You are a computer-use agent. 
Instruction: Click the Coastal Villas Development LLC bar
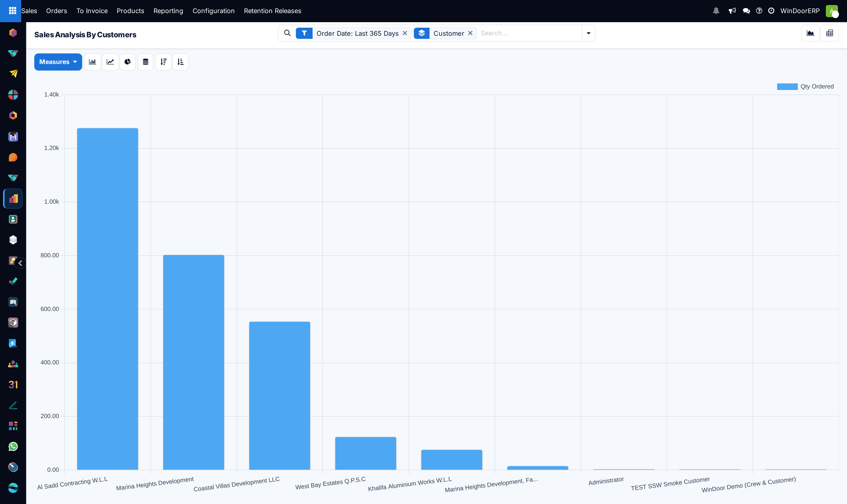coord(280,396)
